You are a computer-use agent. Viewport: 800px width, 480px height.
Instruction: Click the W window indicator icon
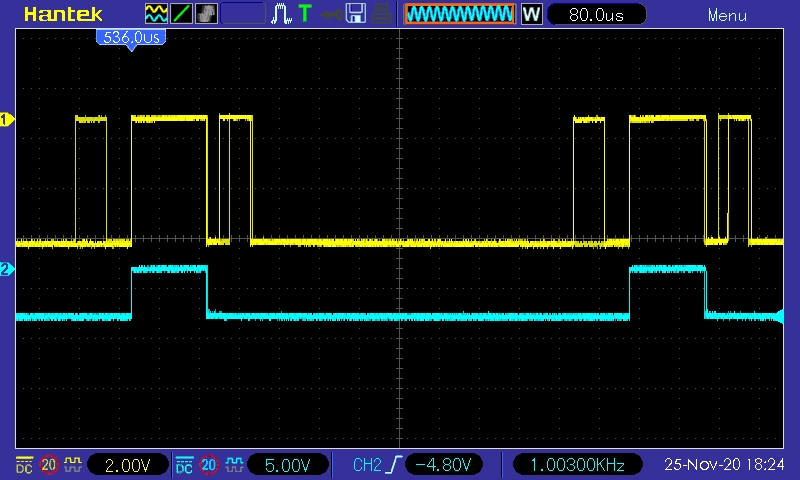pos(531,14)
